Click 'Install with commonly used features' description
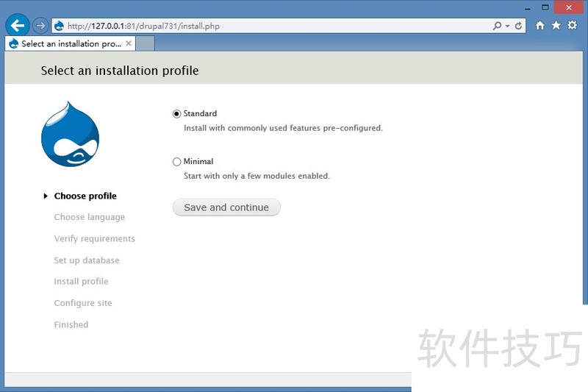The image size is (588, 392). (x=283, y=128)
